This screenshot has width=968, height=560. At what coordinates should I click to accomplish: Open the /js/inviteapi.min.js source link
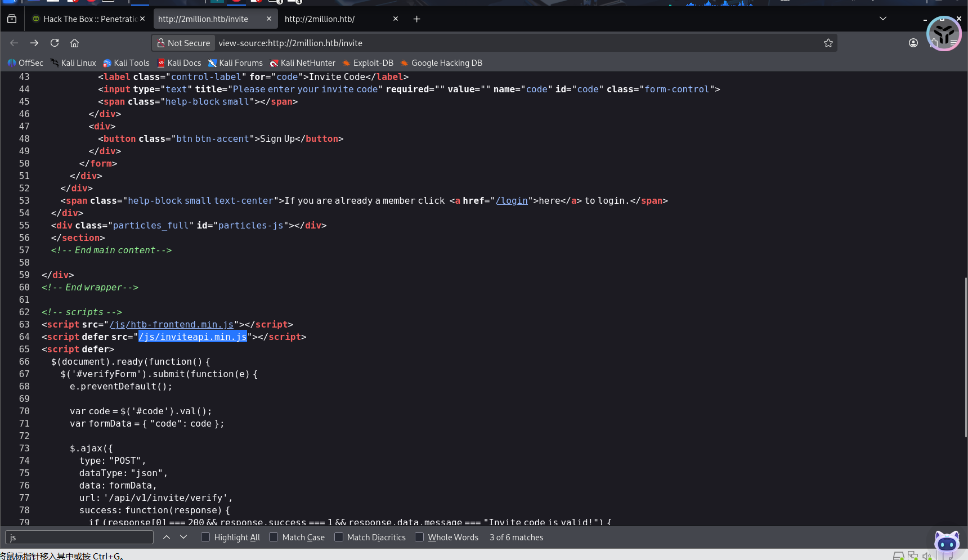click(x=192, y=337)
